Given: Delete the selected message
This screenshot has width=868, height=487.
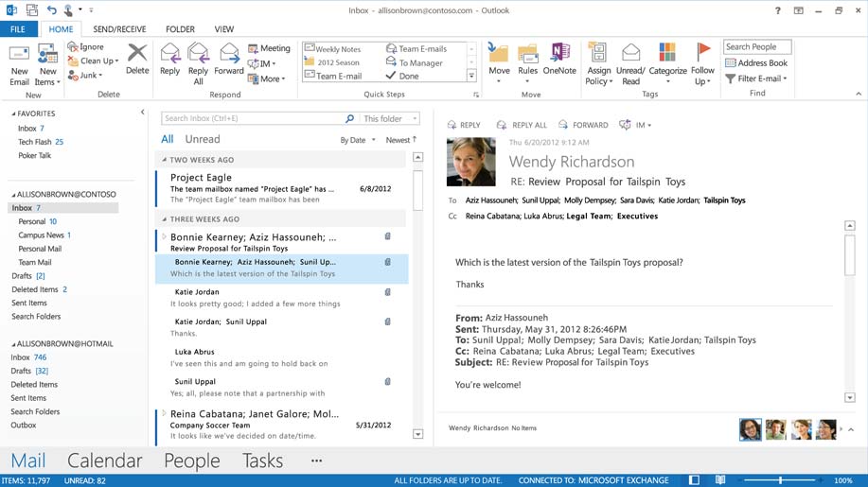Looking at the screenshot, I should click(x=137, y=60).
